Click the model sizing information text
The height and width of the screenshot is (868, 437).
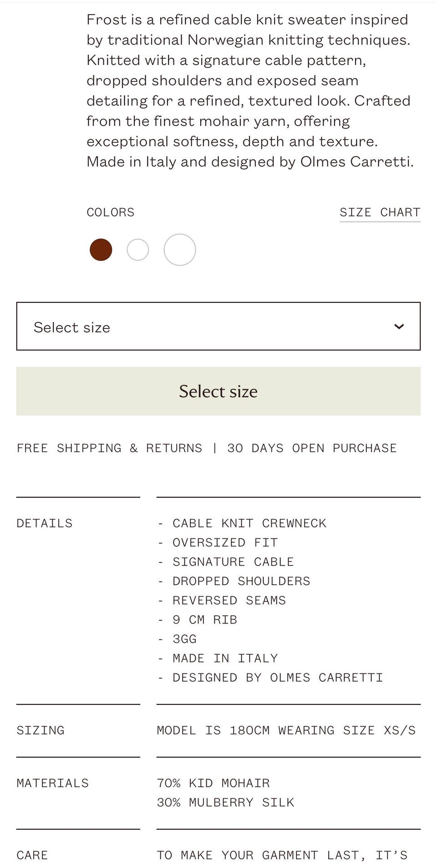[286, 730]
